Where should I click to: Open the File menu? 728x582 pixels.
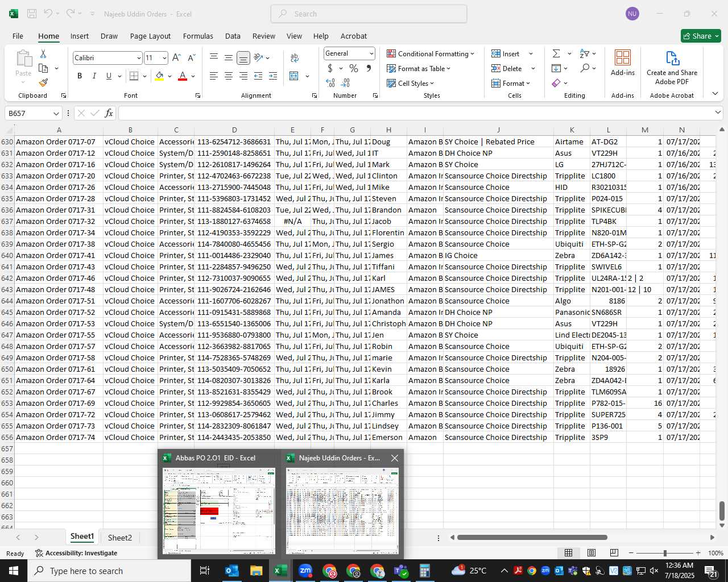pyautogui.click(x=18, y=36)
